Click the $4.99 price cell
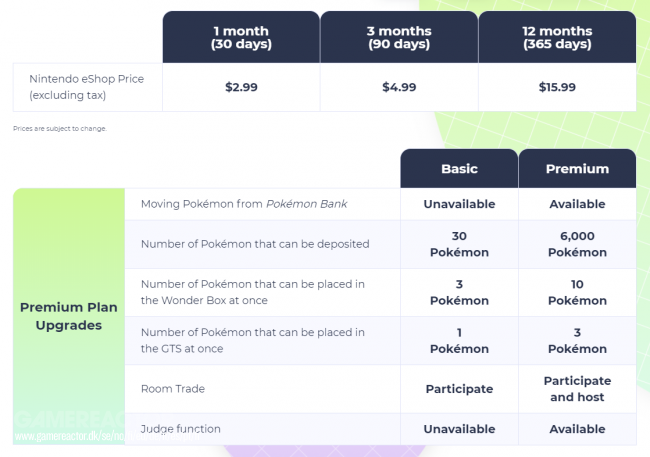 point(399,87)
